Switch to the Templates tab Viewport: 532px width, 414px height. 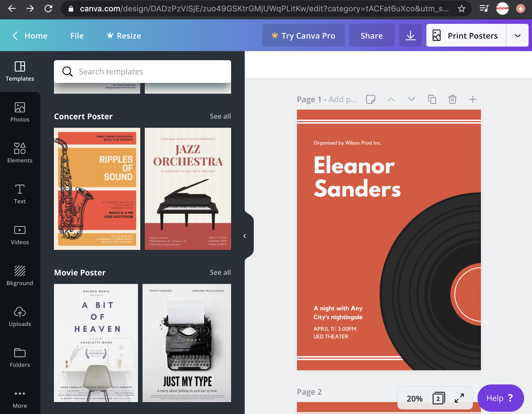pos(20,72)
